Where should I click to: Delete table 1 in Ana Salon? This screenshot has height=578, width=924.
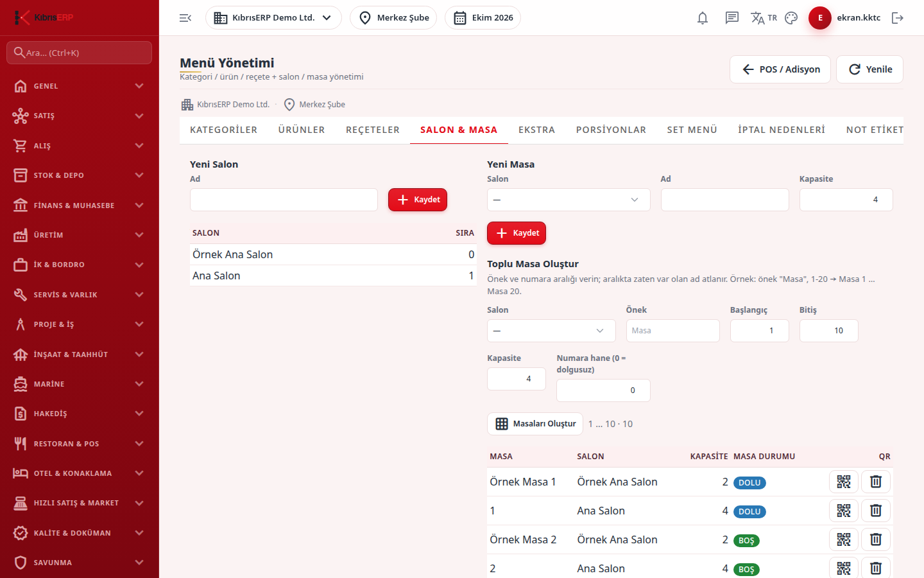[876, 511]
